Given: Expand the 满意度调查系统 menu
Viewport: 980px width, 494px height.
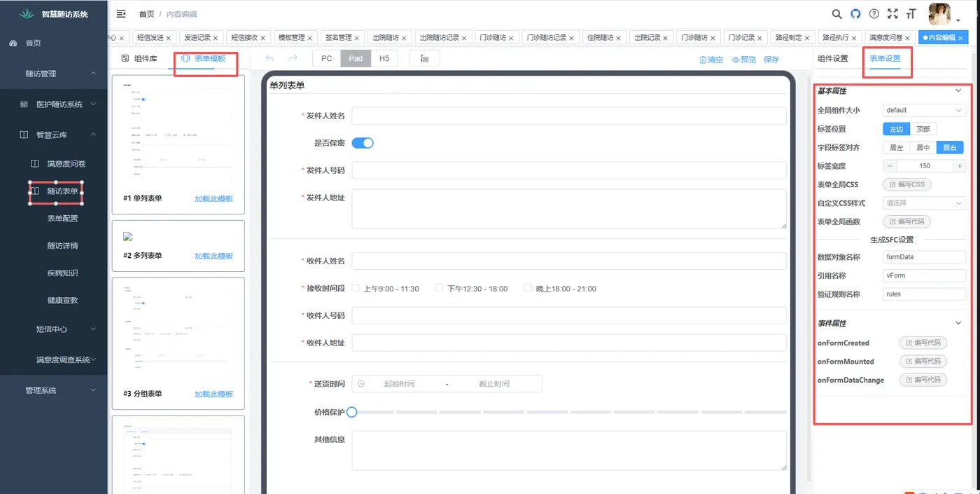Looking at the screenshot, I should (x=93, y=359).
